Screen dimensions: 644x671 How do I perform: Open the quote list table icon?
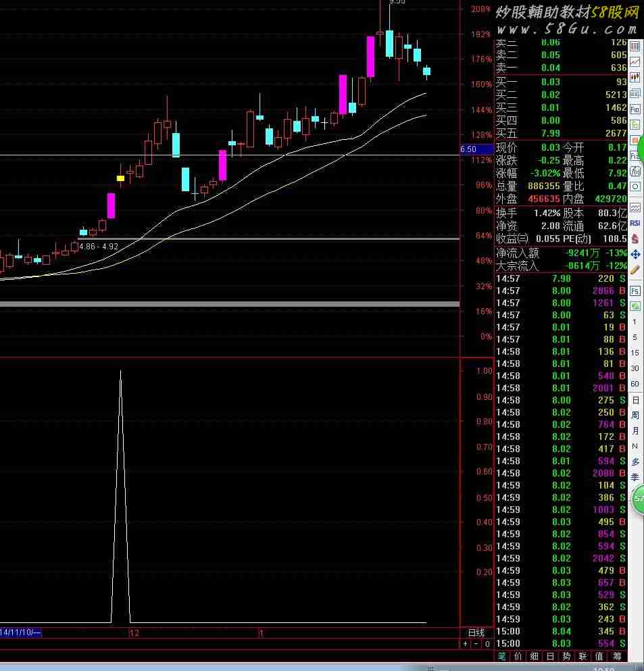tap(635, 46)
